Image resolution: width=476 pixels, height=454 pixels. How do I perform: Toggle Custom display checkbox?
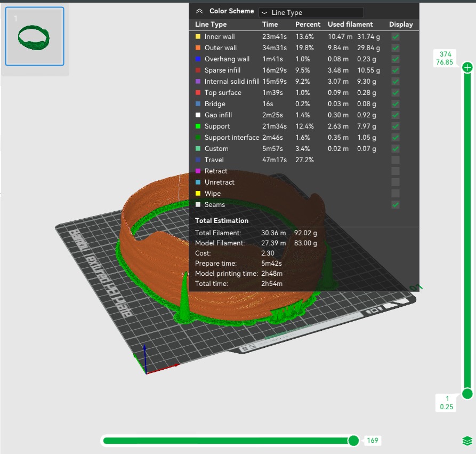point(396,149)
